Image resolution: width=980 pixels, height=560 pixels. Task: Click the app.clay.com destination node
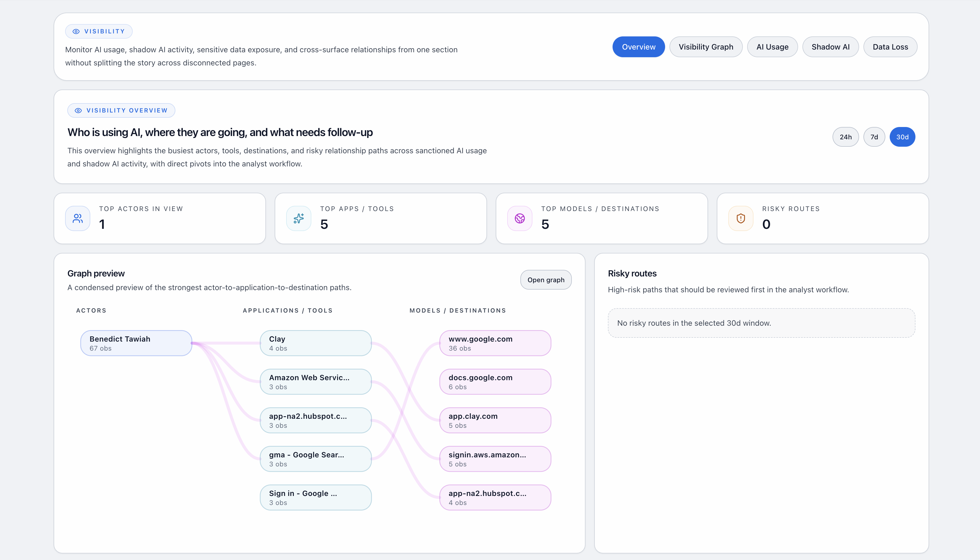pos(495,420)
